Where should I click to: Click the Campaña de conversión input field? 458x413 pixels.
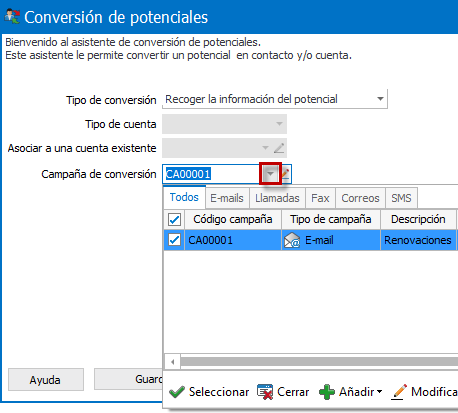click(x=212, y=174)
